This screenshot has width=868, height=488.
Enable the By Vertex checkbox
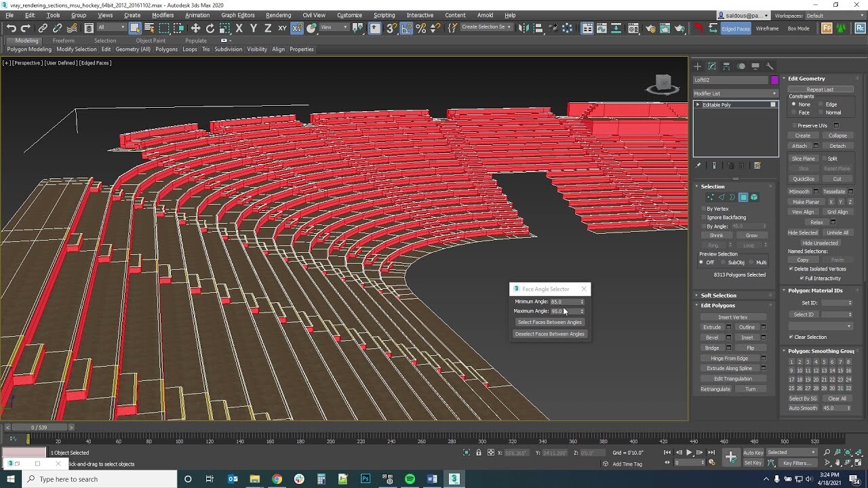point(703,209)
